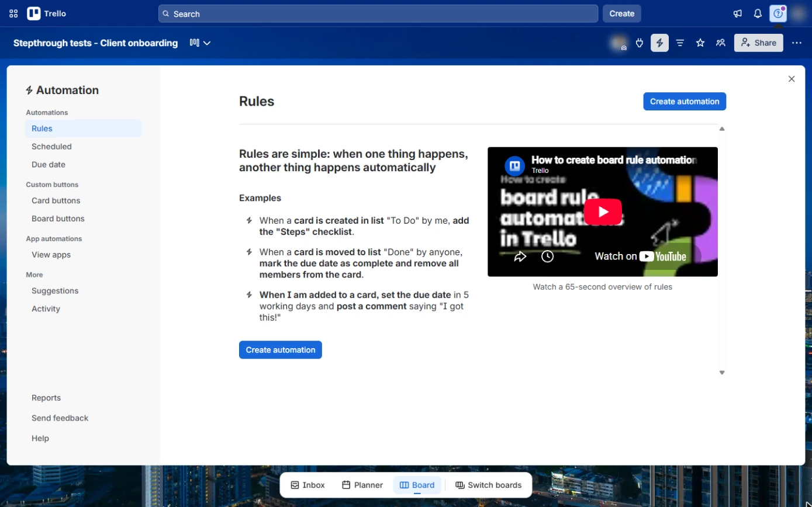This screenshot has width=812, height=507.
Task: Switch to Inbox tab
Action: [307, 485]
